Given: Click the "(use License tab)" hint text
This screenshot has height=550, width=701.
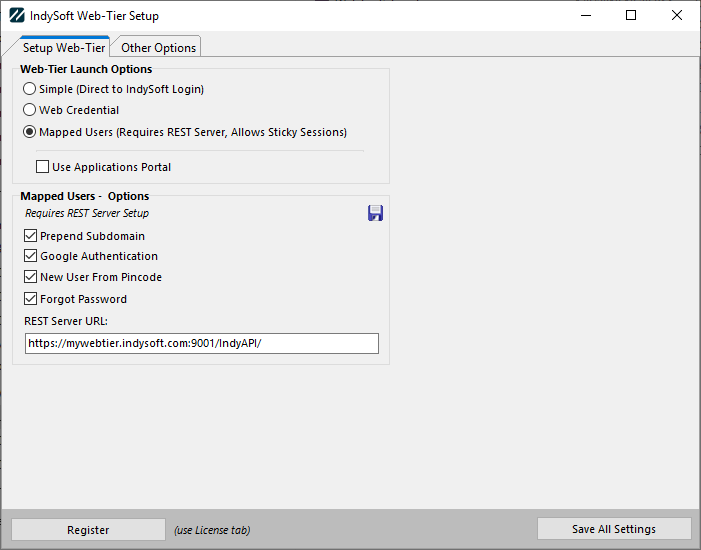Looking at the screenshot, I should 212,530.
